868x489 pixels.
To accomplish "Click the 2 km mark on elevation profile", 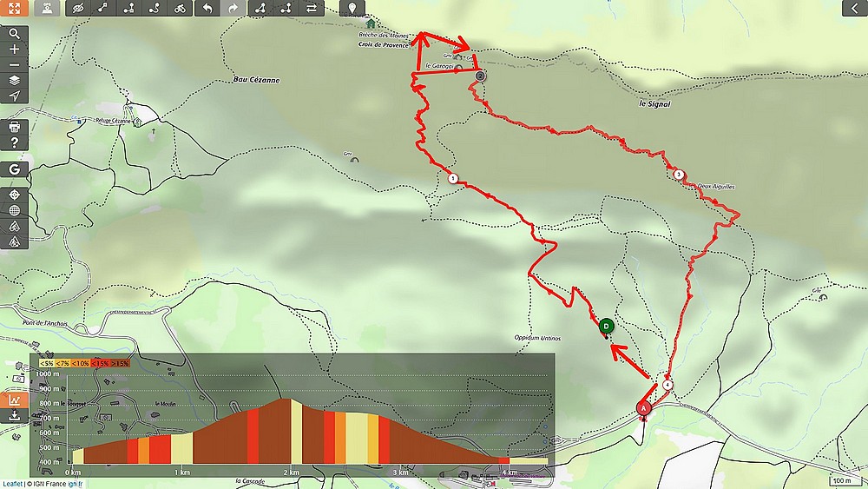I will point(291,472).
